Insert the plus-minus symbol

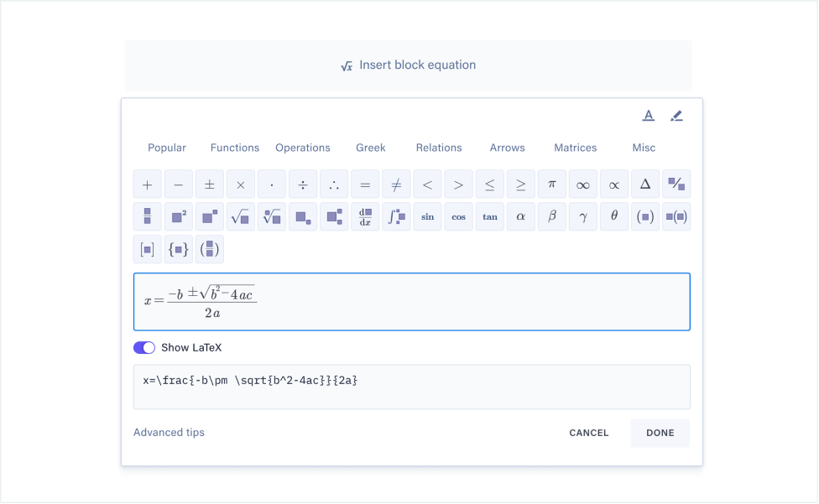click(x=209, y=184)
